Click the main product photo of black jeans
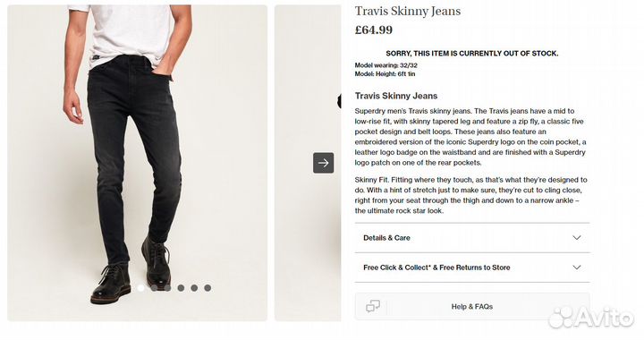Screen dimensions: 644x340 [137, 163]
